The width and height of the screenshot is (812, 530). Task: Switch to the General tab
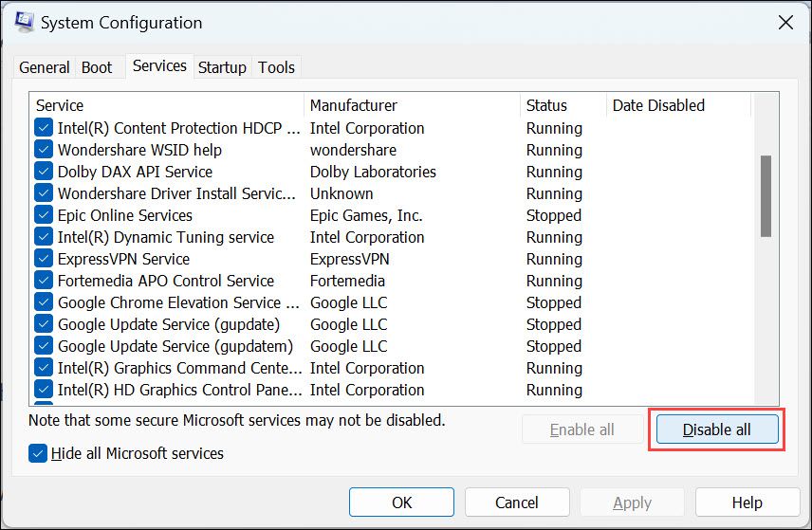coord(44,67)
